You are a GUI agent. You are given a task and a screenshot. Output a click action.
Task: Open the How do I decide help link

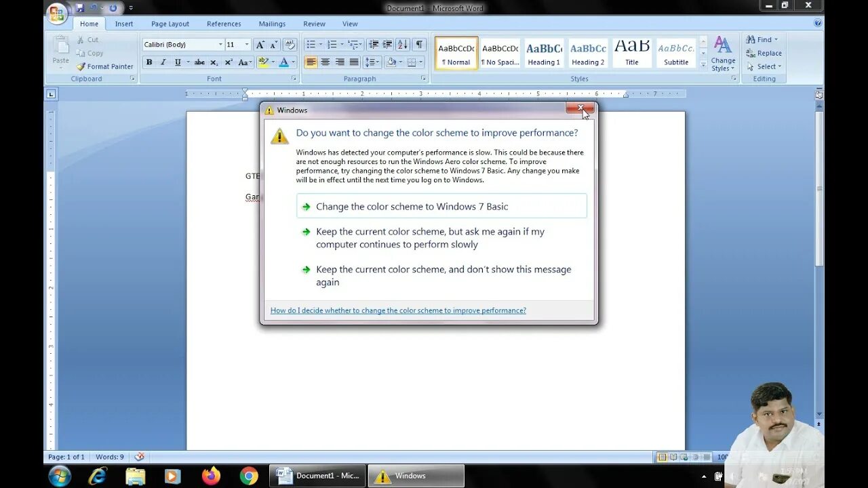(398, 310)
